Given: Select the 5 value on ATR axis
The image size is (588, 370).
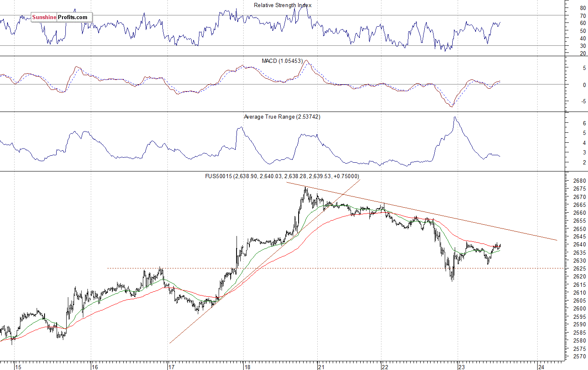Looking at the screenshot, I should point(584,133).
